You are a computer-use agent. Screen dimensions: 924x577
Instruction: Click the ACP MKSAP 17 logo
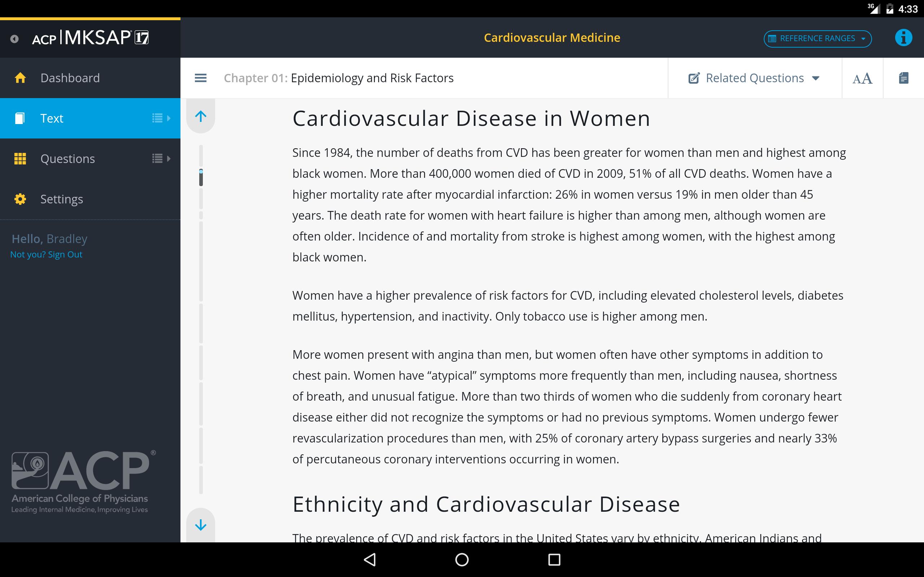(x=91, y=38)
